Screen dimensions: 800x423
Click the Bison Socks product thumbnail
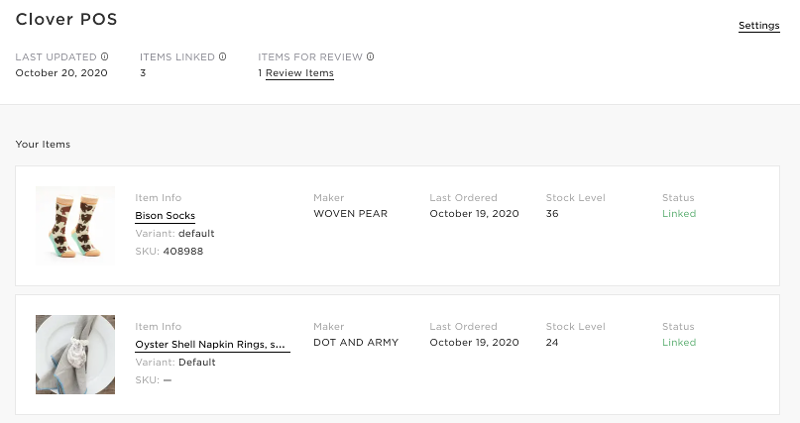coord(75,226)
